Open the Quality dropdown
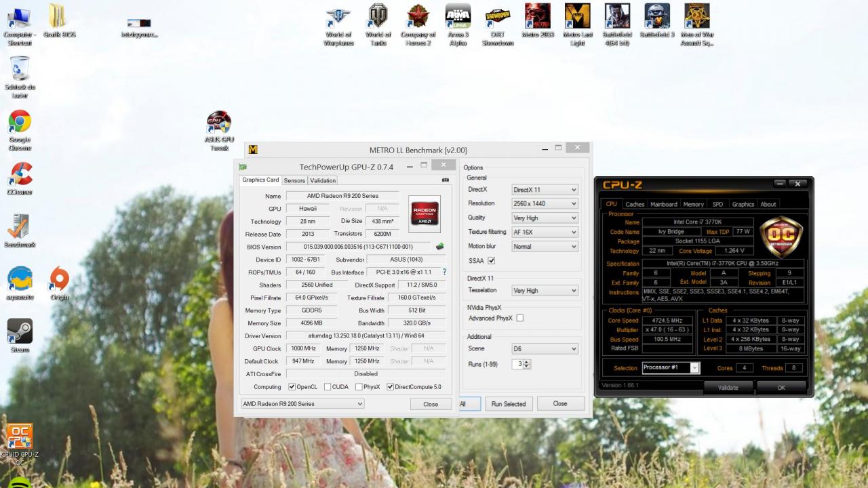 pos(545,218)
